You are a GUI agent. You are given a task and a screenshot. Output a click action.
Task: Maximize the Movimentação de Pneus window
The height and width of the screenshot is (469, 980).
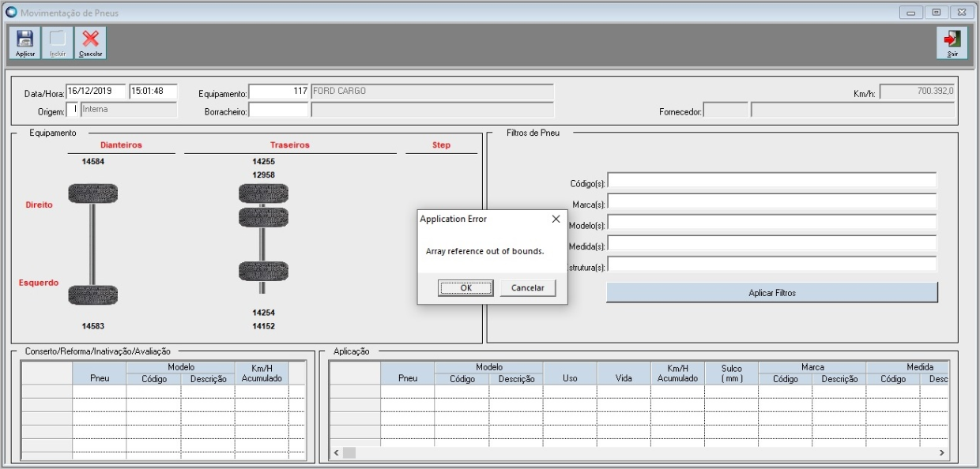[x=937, y=13]
